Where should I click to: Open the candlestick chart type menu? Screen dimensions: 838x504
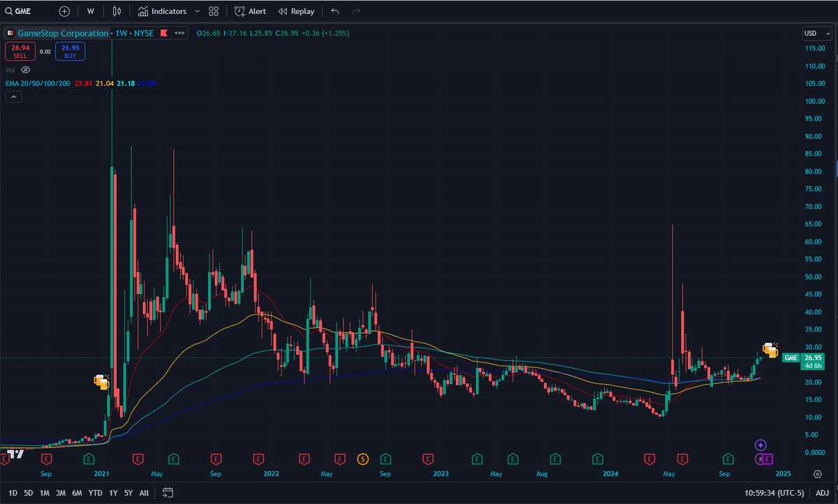tap(117, 11)
